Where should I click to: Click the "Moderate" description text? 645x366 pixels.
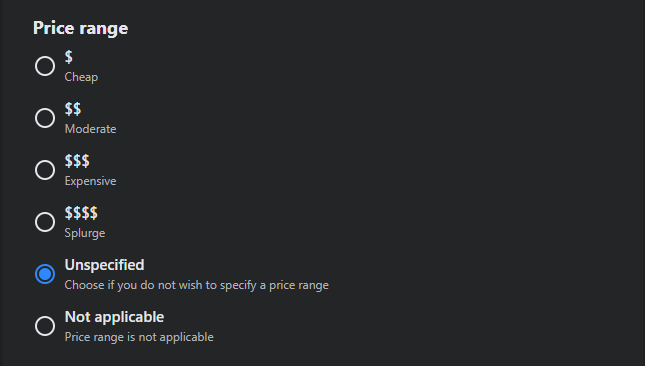point(90,129)
